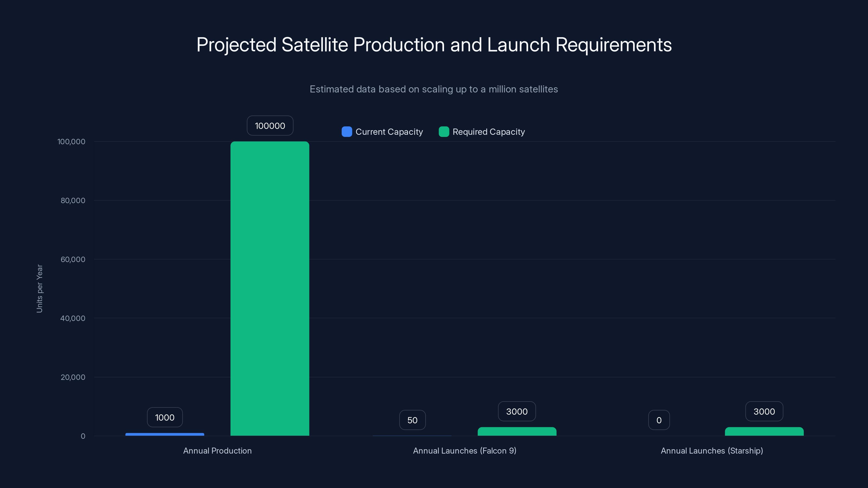Click the 3000 label above Falcon 9 green bar
The height and width of the screenshot is (488, 868).
[516, 411]
